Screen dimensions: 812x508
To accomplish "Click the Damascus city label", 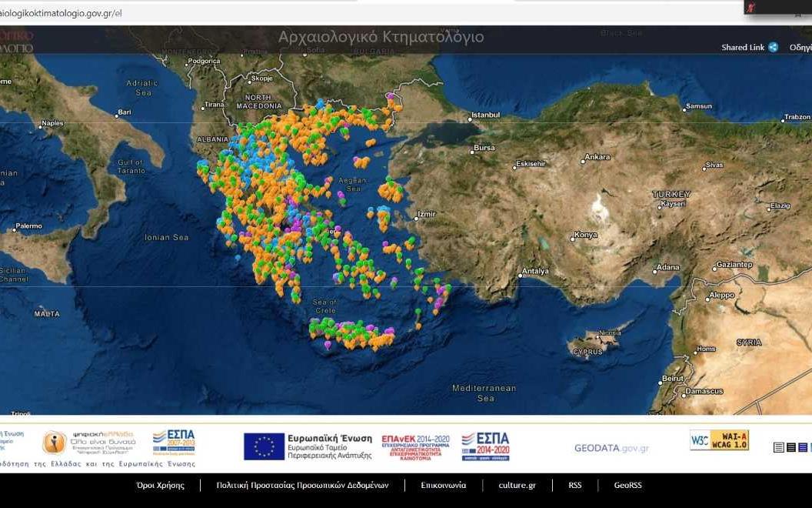I will pyautogui.click(x=704, y=391).
